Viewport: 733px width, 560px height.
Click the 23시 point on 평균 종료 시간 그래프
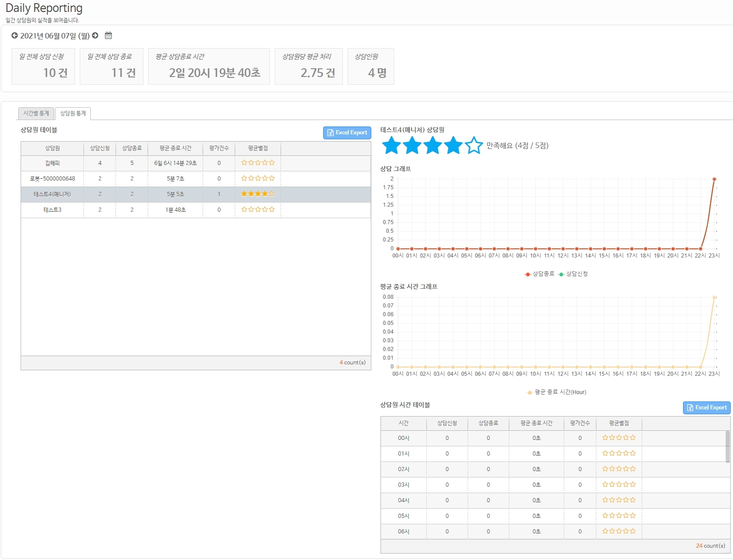tap(714, 297)
